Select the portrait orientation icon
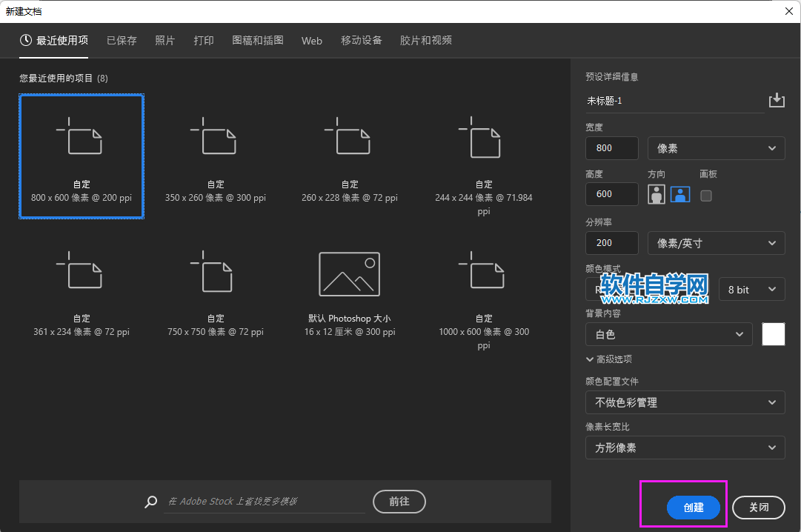This screenshot has width=801, height=532. tap(655, 195)
